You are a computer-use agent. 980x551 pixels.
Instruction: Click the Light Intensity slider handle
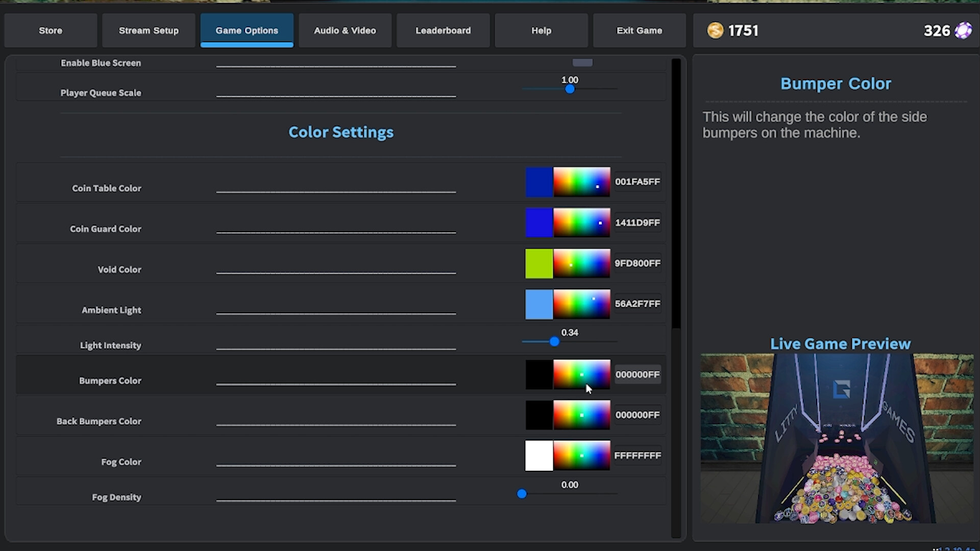pyautogui.click(x=555, y=342)
